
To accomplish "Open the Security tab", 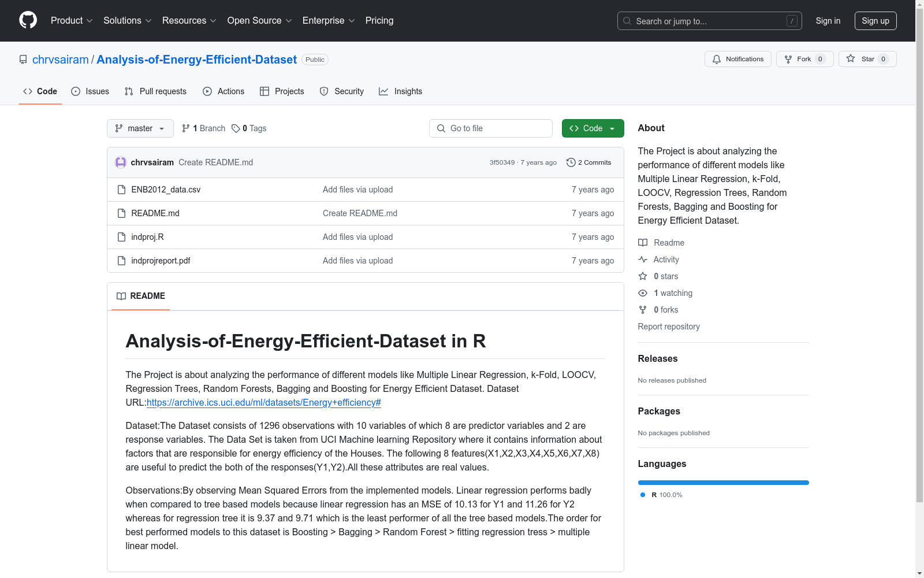I will [x=342, y=91].
